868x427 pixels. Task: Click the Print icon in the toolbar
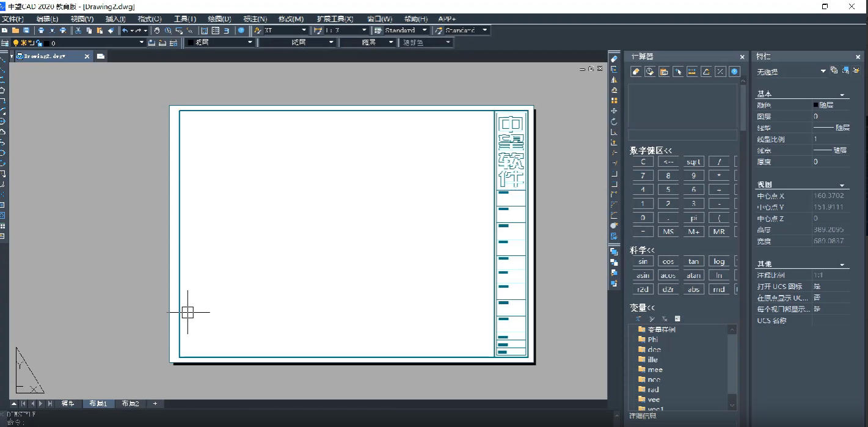(41, 31)
